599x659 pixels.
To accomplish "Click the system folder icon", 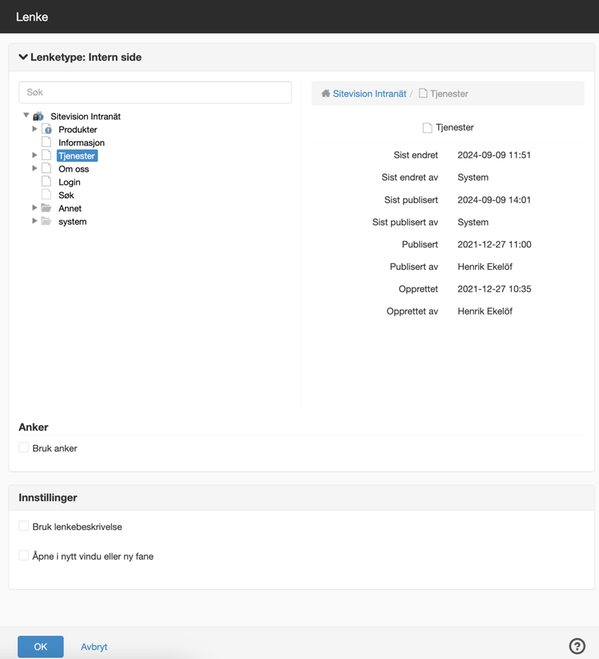I will [x=46, y=221].
